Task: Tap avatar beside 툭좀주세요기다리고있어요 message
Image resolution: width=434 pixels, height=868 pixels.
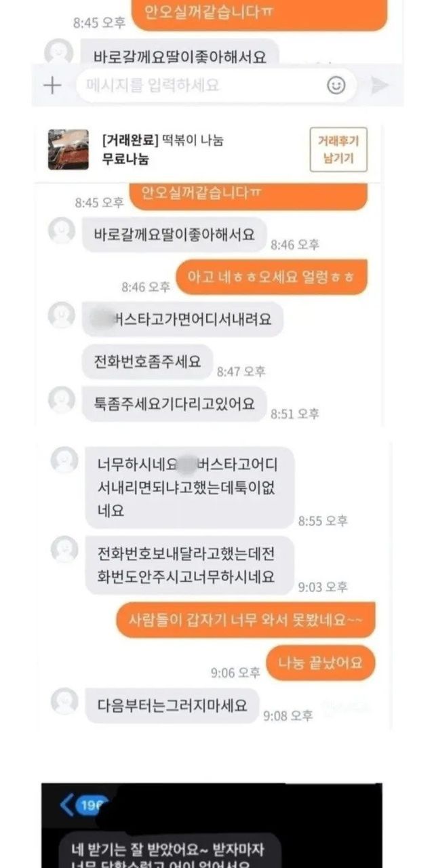Action: (x=62, y=399)
